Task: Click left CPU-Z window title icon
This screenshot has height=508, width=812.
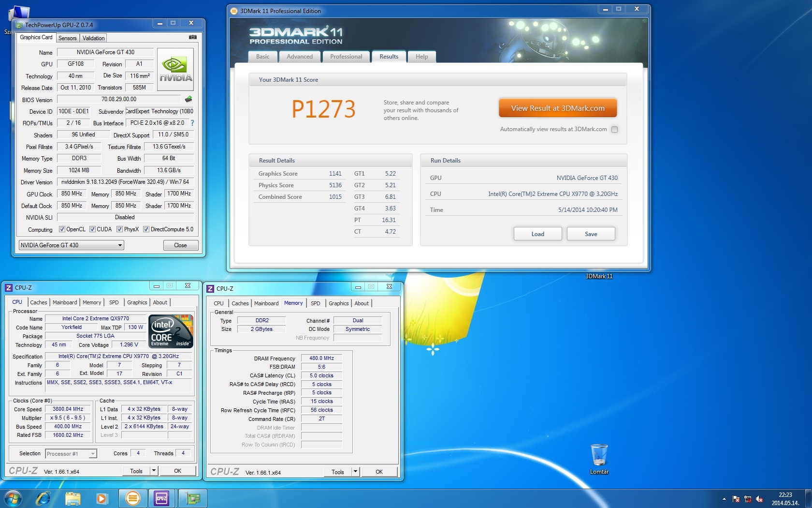Action: coord(9,287)
